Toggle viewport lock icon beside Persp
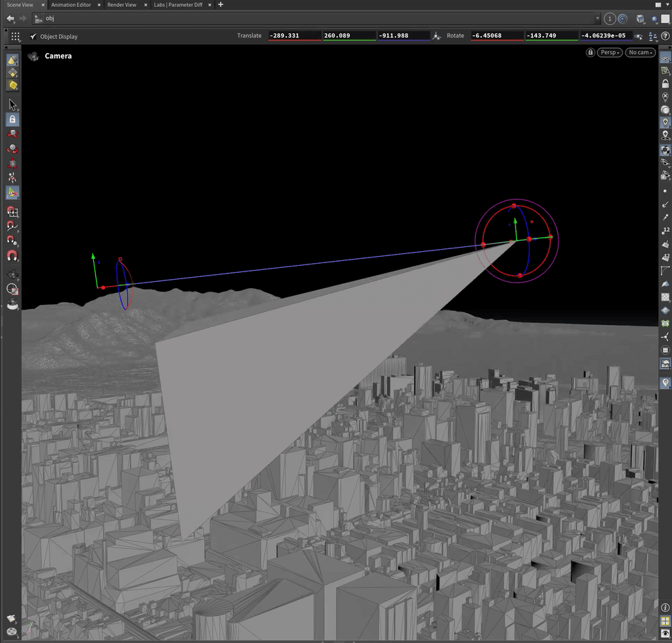Image resolution: width=672 pixels, height=643 pixels. 591,53
